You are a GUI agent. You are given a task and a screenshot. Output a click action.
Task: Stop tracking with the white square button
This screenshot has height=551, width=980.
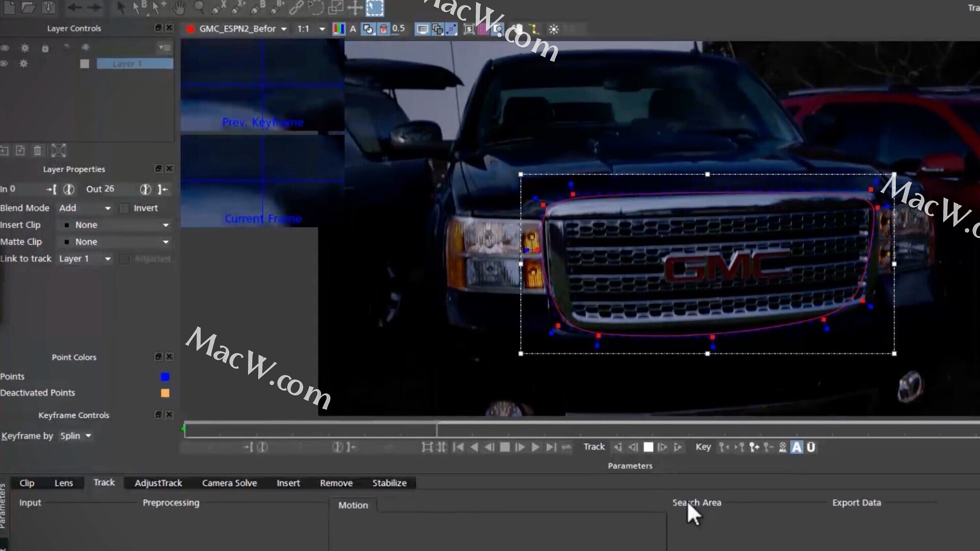(648, 447)
